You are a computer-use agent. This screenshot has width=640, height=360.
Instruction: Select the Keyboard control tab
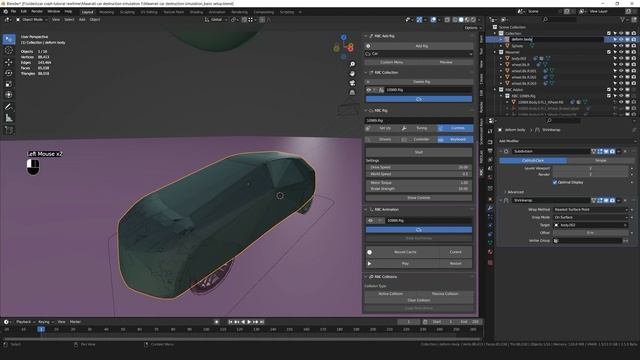point(455,140)
